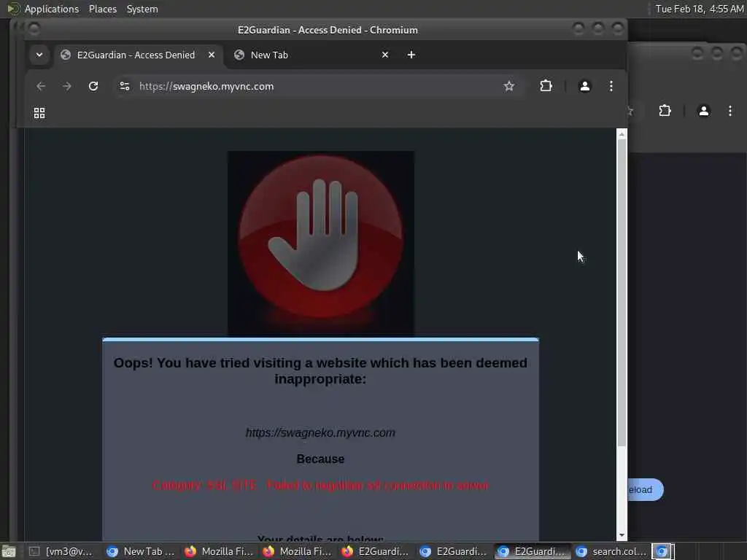Click the forward navigation arrow

point(66,86)
